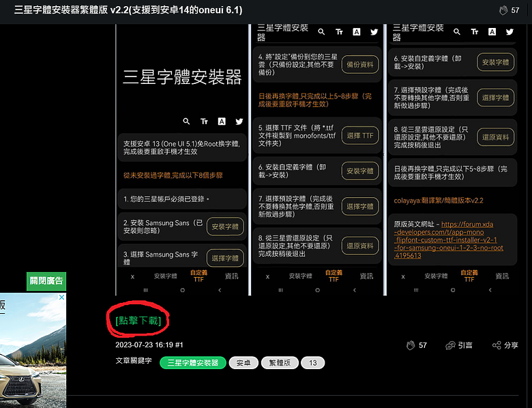
Task: Click the 備份資料 button beside step 4
Action: [360, 65]
